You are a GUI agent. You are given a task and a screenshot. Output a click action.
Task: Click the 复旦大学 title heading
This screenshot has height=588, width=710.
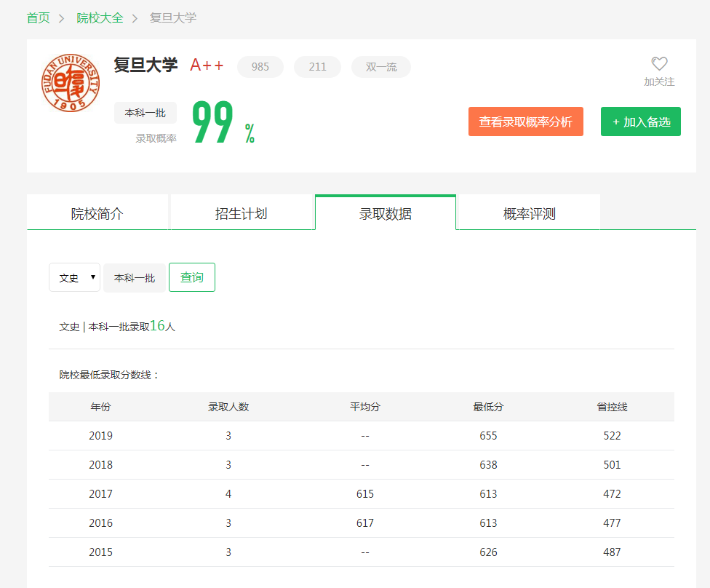tap(145, 65)
